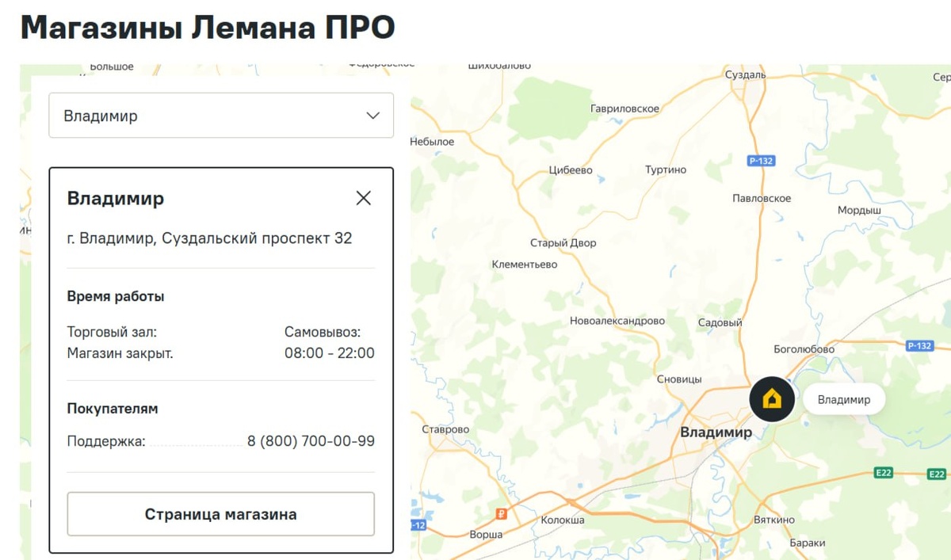Viewport: 951px width, 560px height.
Task: Click the Торговый зал label
Action: [112, 333]
